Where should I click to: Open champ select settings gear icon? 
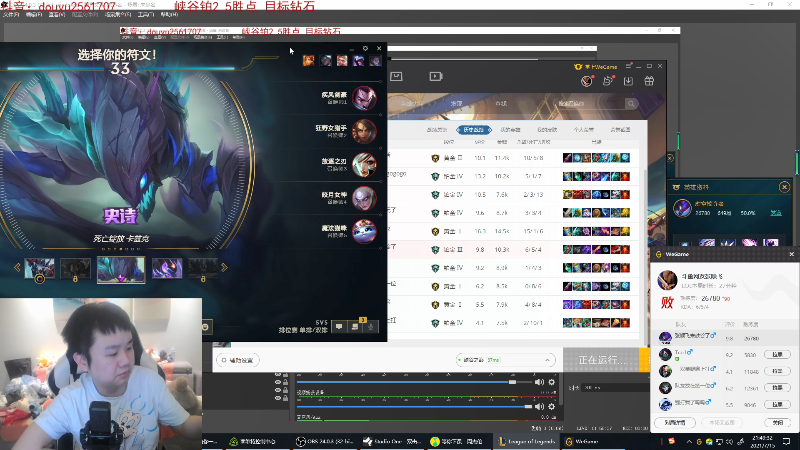(x=365, y=48)
